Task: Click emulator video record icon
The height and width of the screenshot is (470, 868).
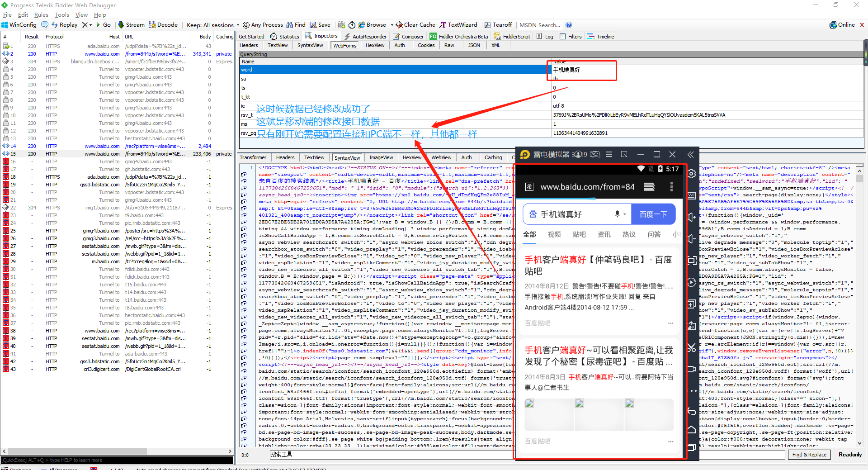Action: pos(691,369)
